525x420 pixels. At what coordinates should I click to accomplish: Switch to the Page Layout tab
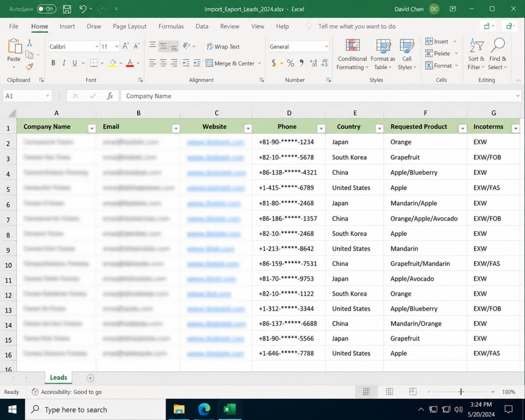tap(130, 26)
